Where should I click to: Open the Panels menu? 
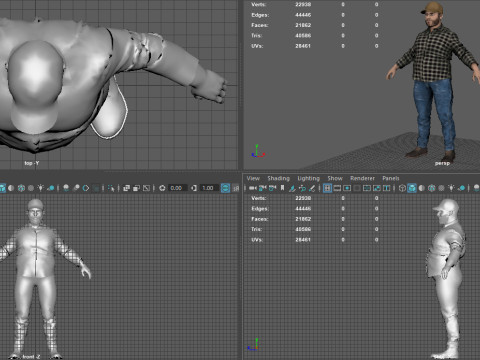[391, 178]
